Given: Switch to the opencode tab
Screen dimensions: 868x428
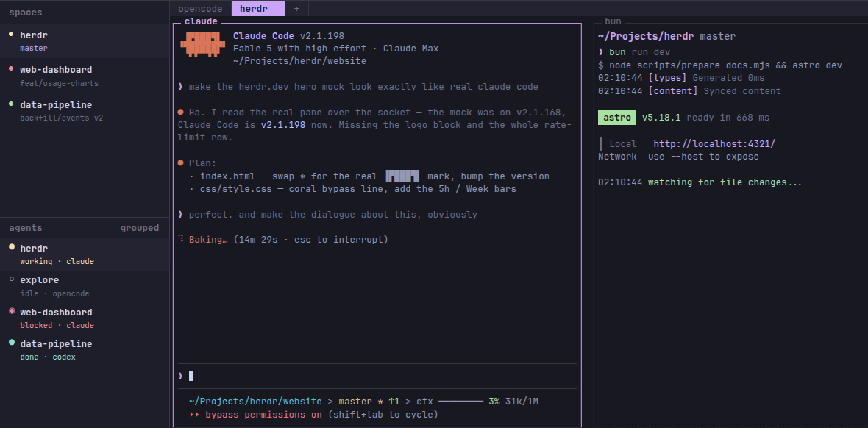Looking at the screenshot, I should pos(200,9).
